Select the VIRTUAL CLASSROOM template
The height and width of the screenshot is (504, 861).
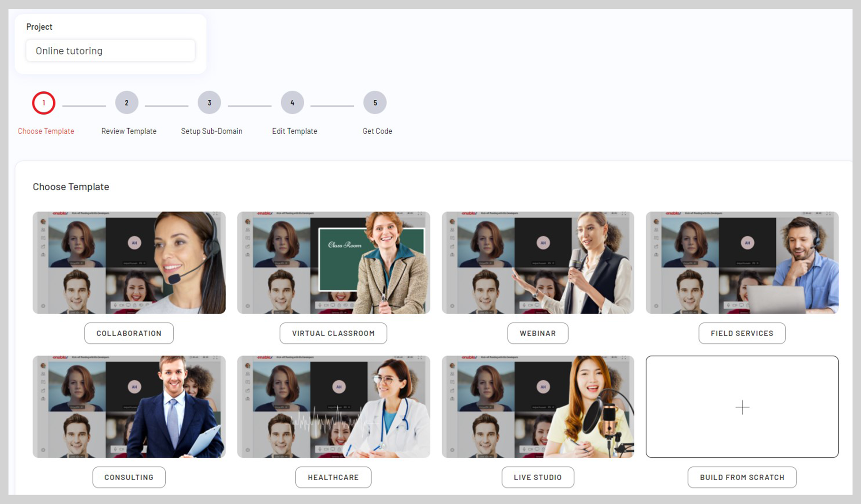point(333,333)
